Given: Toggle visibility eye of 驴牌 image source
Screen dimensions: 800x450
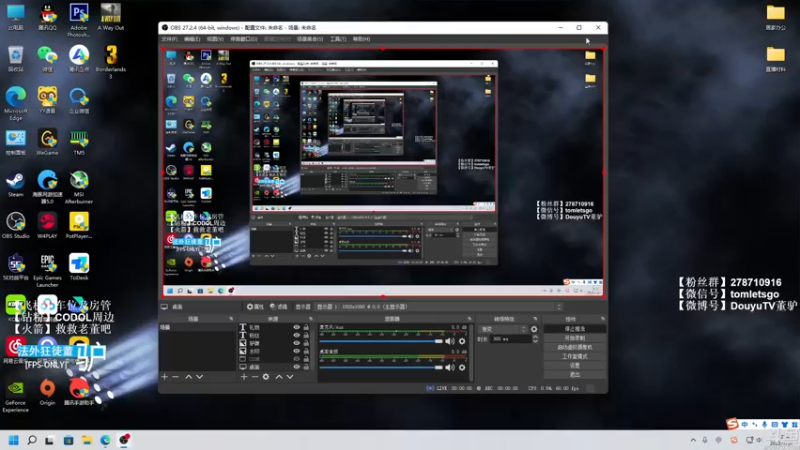Looking at the screenshot, I should coord(296,343).
